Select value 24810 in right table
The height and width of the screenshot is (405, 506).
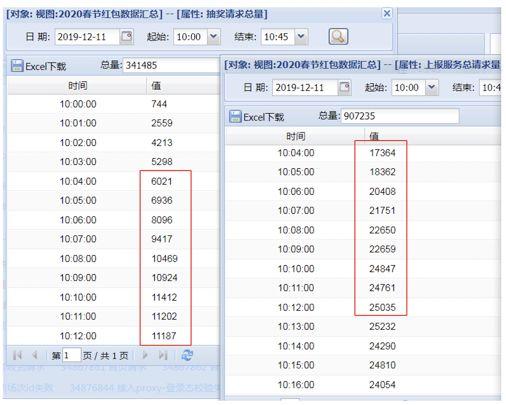(x=382, y=365)
